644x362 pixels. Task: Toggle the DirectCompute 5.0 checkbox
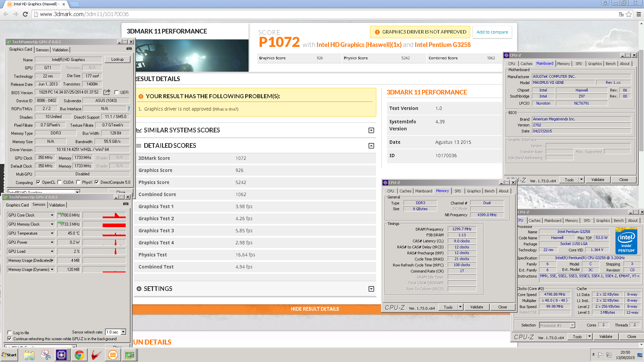click(x=97, y=182)
